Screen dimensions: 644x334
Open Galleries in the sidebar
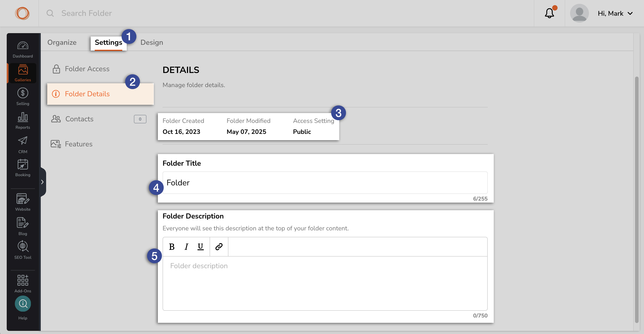(23, 73)
